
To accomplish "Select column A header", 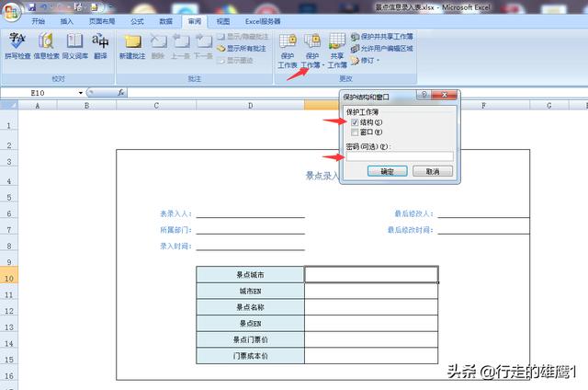I will 38,106.
